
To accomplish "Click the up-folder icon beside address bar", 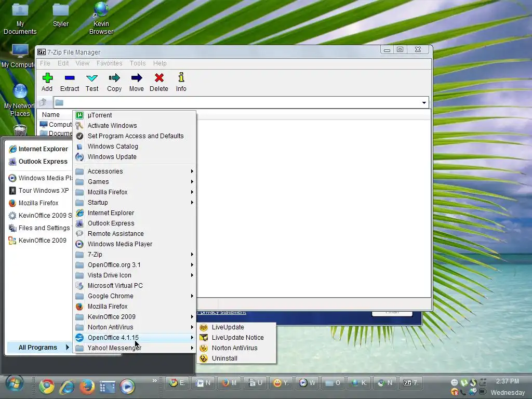I will 43,102.
